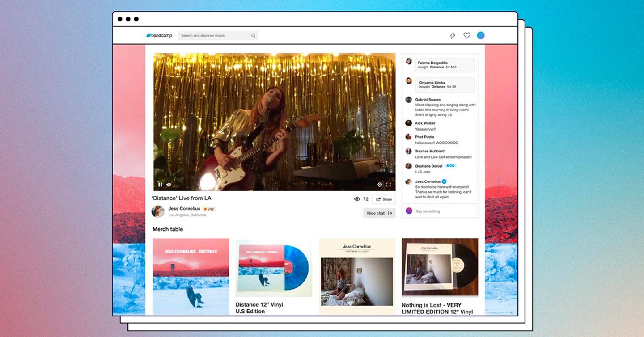Click the viewer count eye icon
The height and width of the screenshot is (337, 644).
click(357, 199)
